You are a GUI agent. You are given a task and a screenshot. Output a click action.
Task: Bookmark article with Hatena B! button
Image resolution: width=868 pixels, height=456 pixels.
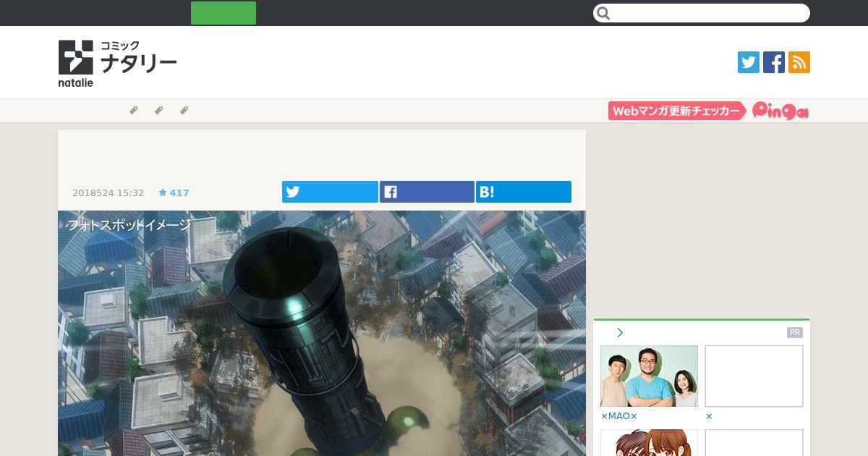pyautogui.click(x=524, y=192)
